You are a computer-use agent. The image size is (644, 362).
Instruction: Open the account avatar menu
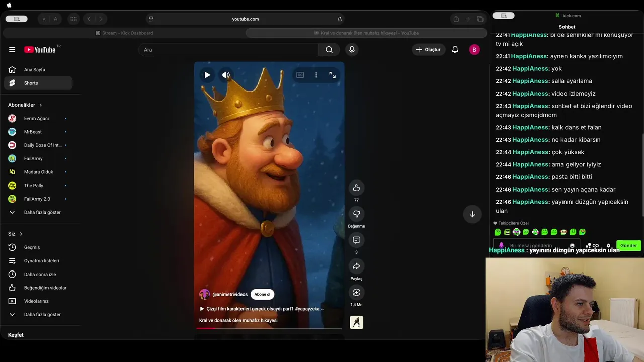click(474, 50)
